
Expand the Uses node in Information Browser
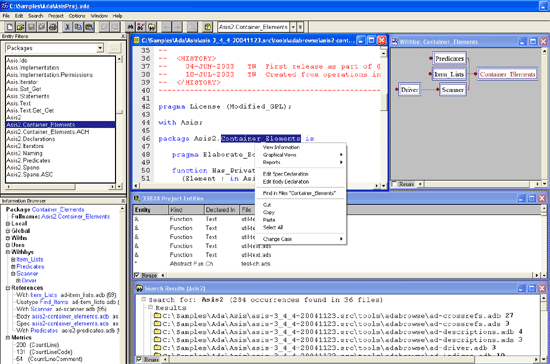pos(8,245)
